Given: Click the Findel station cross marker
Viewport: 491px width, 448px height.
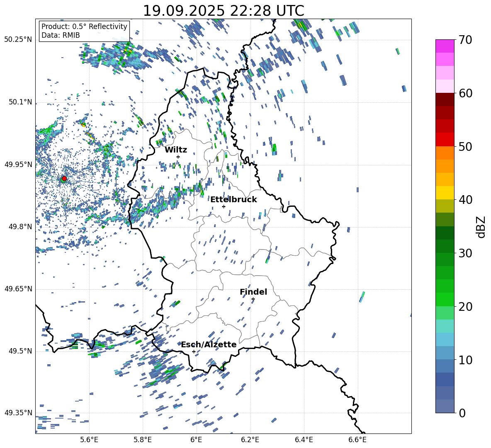Looking at the screenshot, I should [x=253, y=299].
